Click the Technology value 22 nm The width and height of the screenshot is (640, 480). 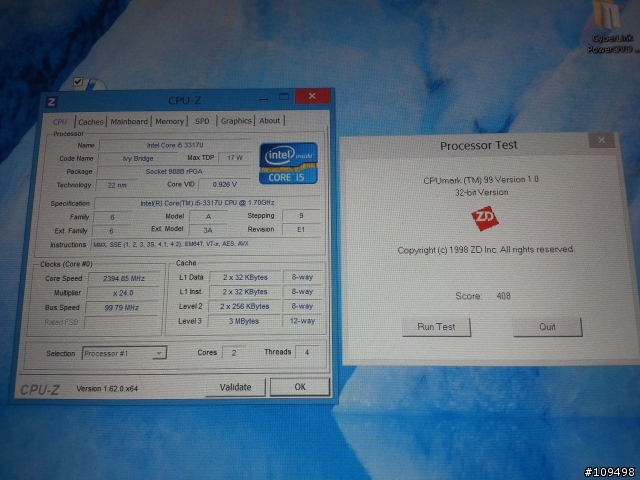[117, 185]
